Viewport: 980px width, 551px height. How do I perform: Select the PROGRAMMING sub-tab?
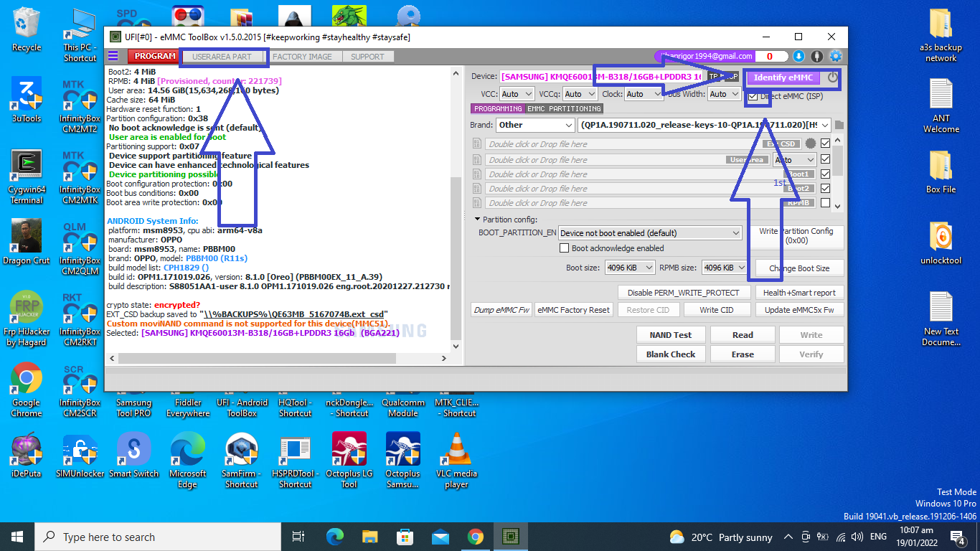point(498,108)
